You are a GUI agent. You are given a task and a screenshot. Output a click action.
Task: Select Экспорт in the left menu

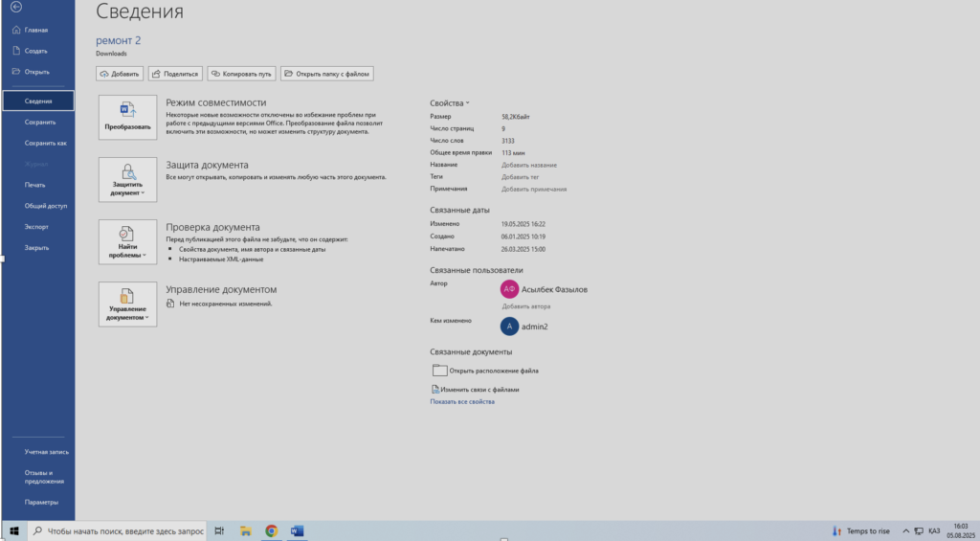coord(36,227)
